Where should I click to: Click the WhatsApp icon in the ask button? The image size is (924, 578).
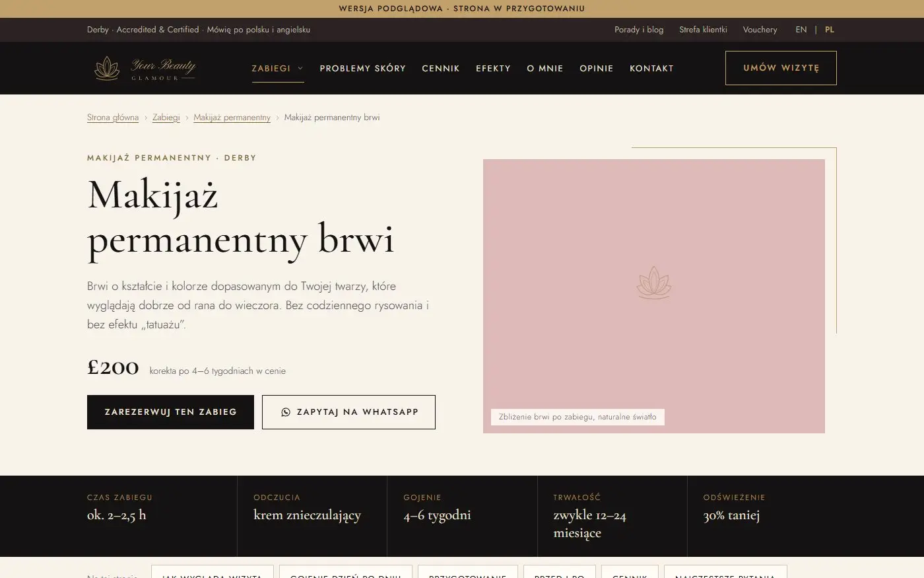pos(286,412)
